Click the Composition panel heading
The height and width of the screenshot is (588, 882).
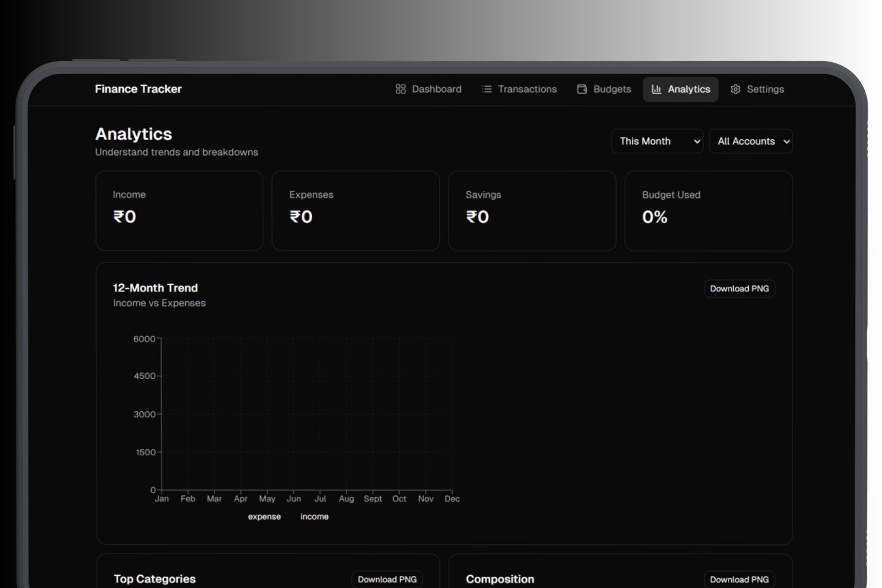pyautogui.click(x=500, y=579)
